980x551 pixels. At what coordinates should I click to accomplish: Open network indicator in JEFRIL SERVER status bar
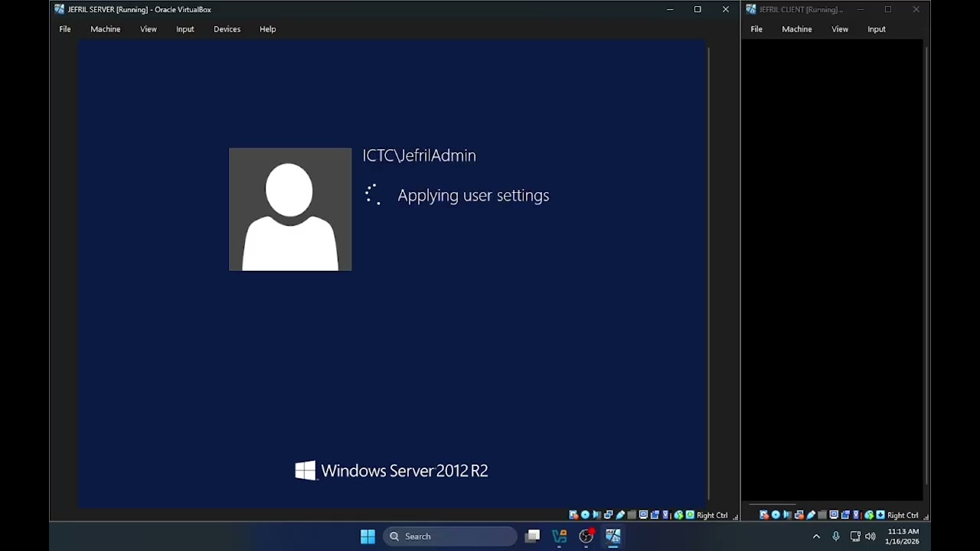tap(609, 515)
